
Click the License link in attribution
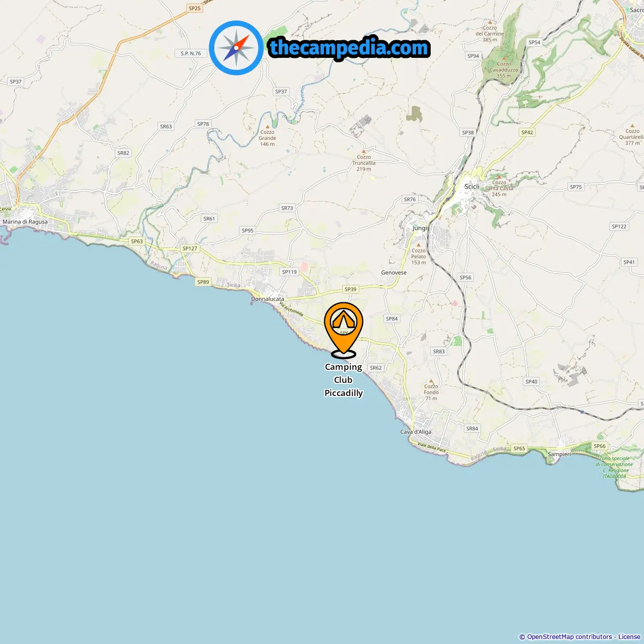[629, 637]
